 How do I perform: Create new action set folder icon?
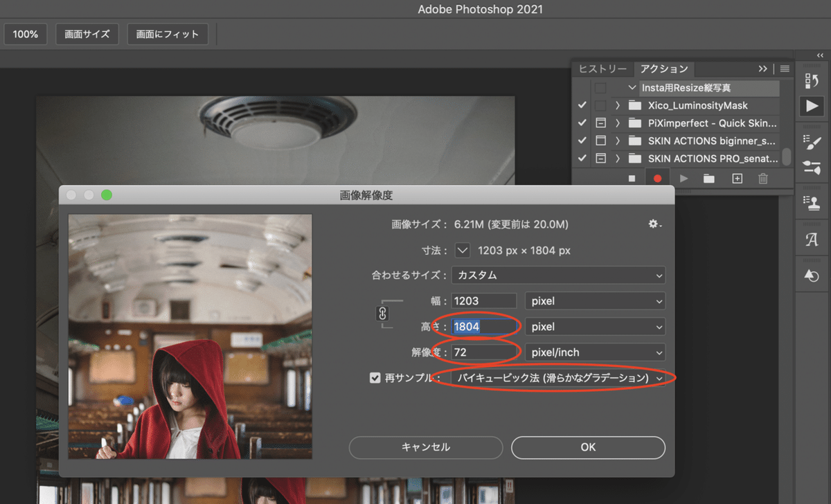(709, 179)
